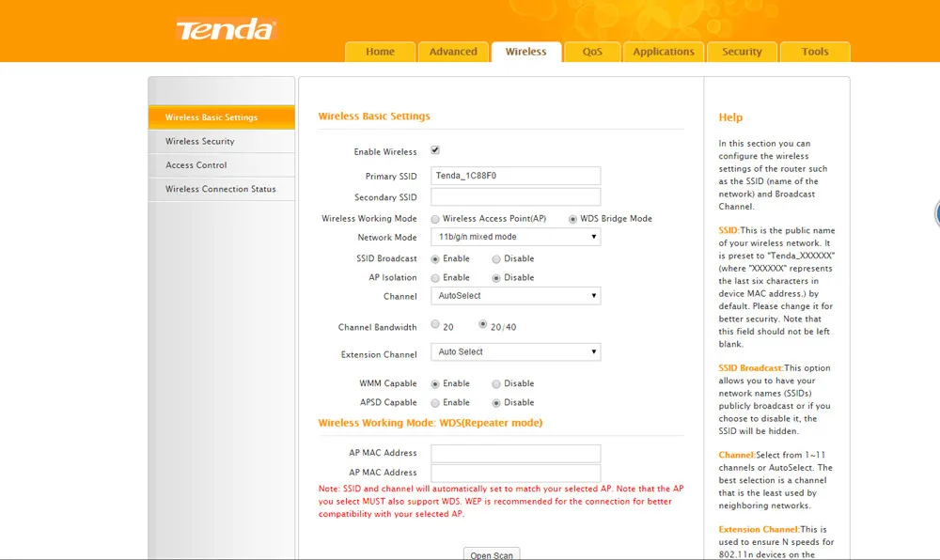Switch to the Advanced tab
Screen dimensions: 940x560
point(453,52)
